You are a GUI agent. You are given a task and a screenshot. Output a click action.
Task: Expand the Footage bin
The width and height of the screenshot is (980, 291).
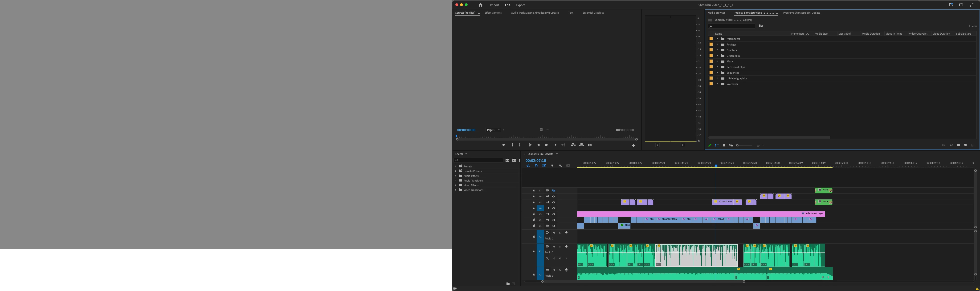click(x=717, y=44)
